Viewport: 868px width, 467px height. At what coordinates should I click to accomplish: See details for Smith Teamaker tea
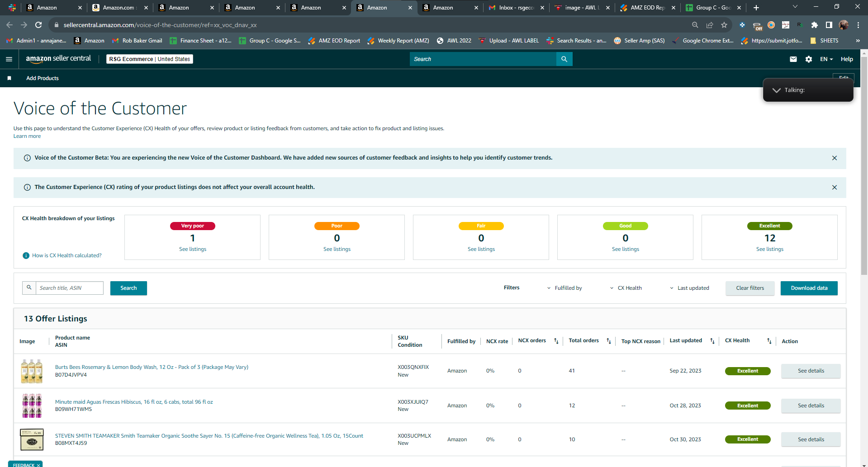(811, 439)
